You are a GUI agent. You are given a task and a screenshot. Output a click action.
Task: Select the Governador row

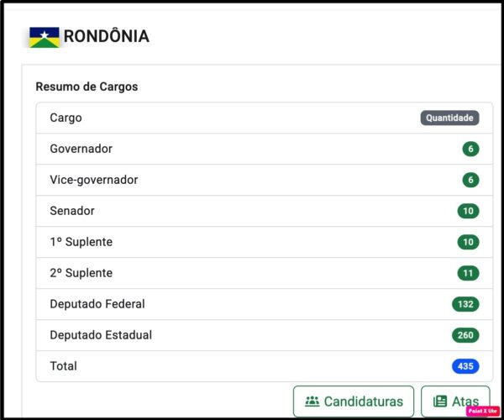pyautogui.click(x=265, y=149)
